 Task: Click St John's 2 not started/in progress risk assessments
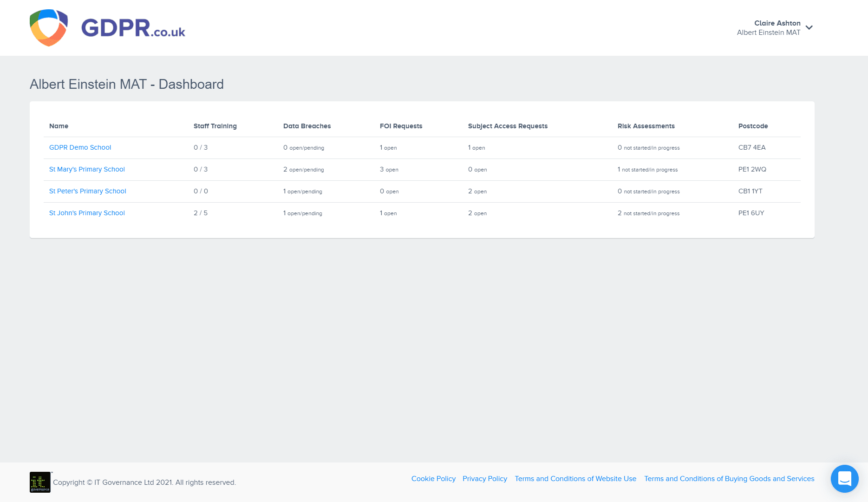coord(648,213)
